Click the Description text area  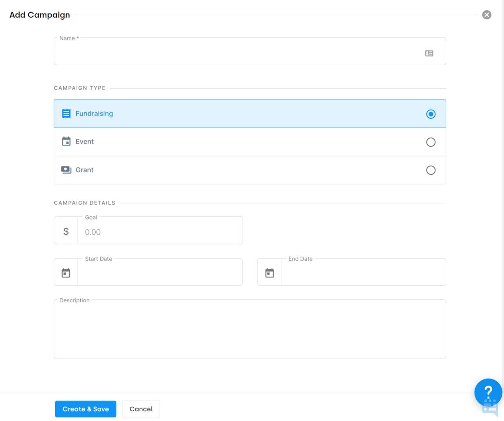click(250, 329)
